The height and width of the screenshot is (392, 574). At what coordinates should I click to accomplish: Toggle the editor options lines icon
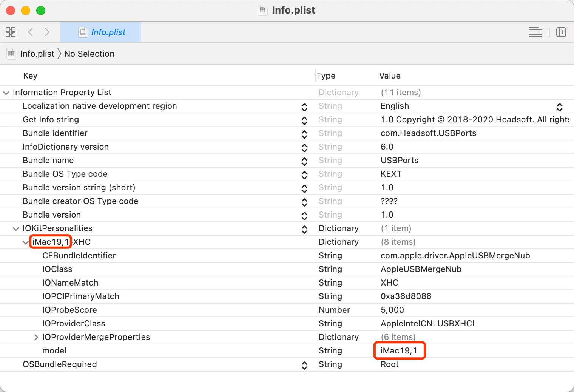535,32
